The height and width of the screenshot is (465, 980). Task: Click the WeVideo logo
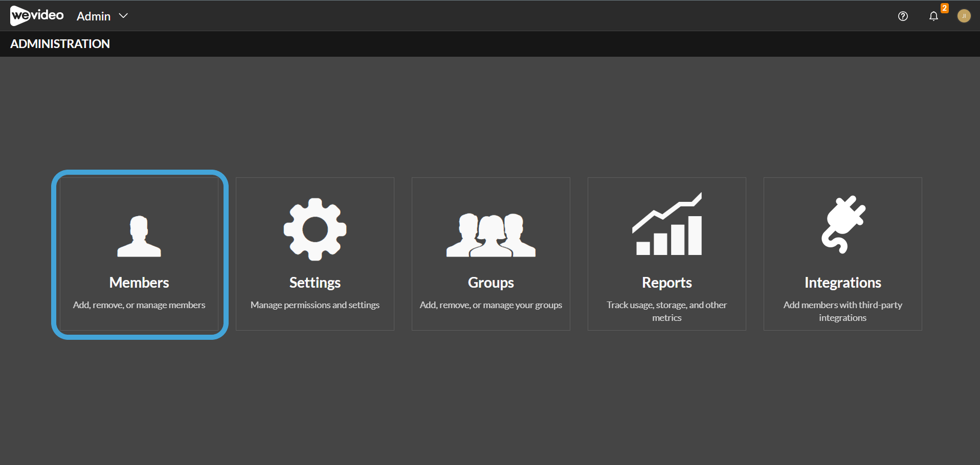pyautogui.click(x=37, y=16)
